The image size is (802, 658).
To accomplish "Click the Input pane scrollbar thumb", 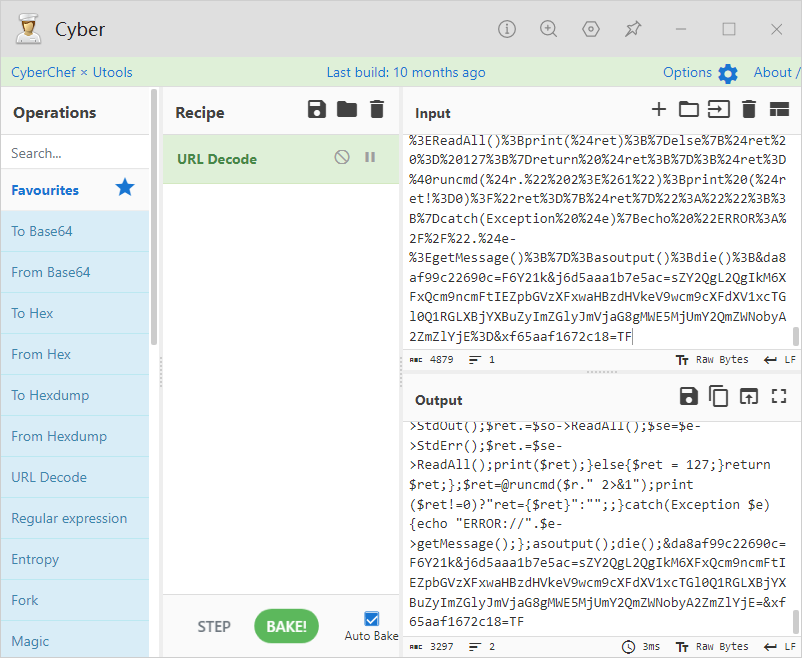I will pyautogui.click(x=795, y=337).
